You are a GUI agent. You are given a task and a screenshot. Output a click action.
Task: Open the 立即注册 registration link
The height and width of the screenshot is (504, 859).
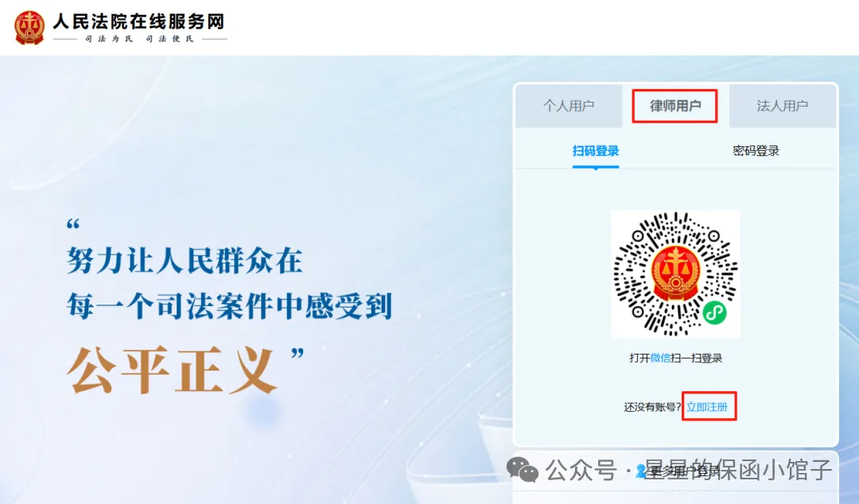point(707,407)
